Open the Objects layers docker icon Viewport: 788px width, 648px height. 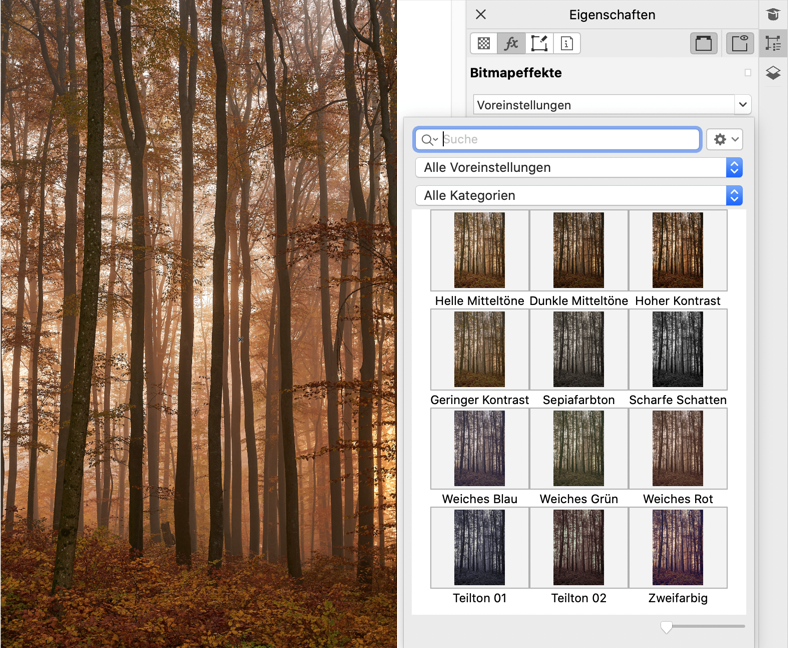773,73
